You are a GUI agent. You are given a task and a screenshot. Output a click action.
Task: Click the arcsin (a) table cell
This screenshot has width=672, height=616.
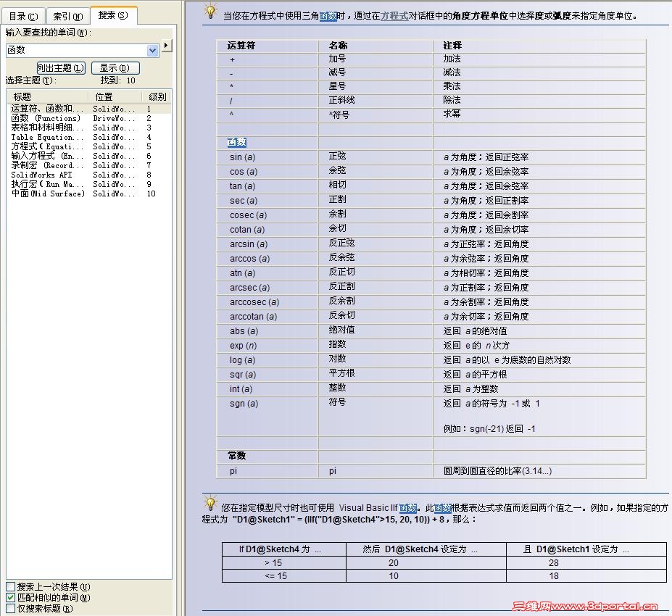point(267,244)
